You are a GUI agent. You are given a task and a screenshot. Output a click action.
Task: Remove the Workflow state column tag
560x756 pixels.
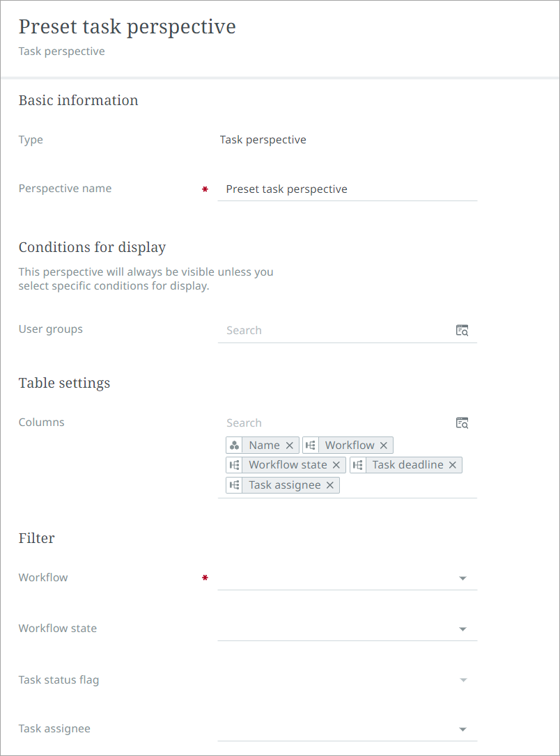coord(336,465)
